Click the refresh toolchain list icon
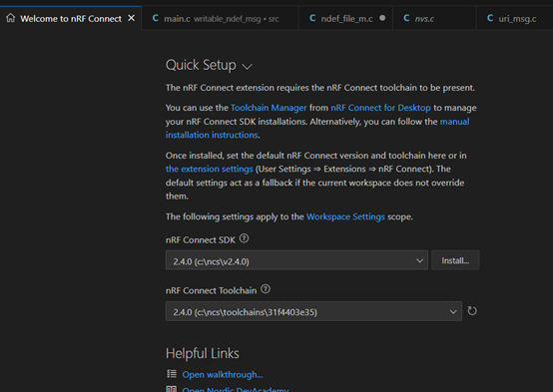 tap(472, 311)
